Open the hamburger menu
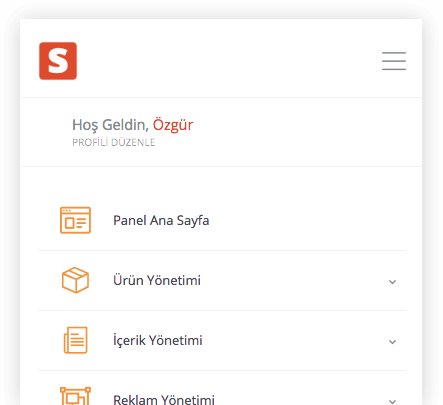The height and width of the screenshot is (405, 443). pos(394,61)
